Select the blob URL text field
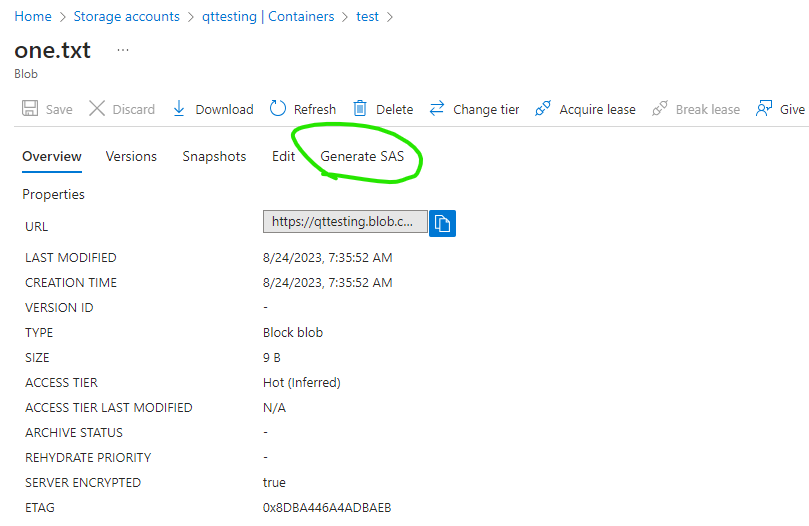The height and width of the screenshot is (526, 809). [x=345, y=221]
